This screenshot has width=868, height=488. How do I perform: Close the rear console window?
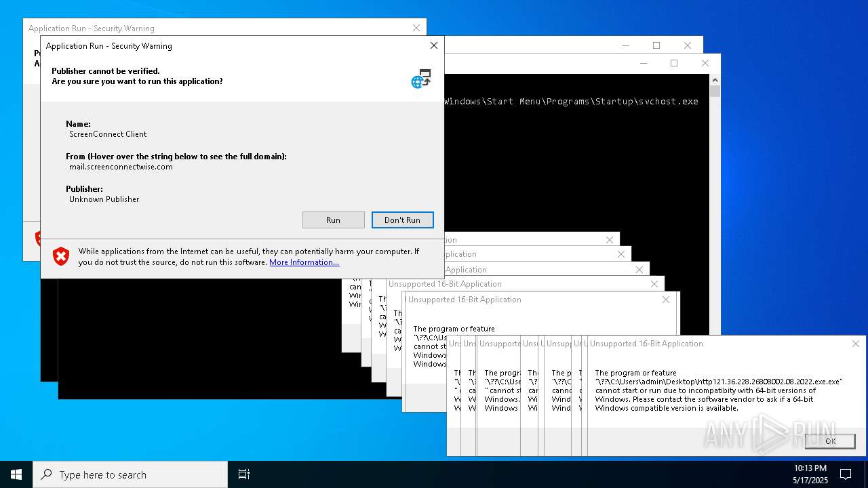coord(688,45)
